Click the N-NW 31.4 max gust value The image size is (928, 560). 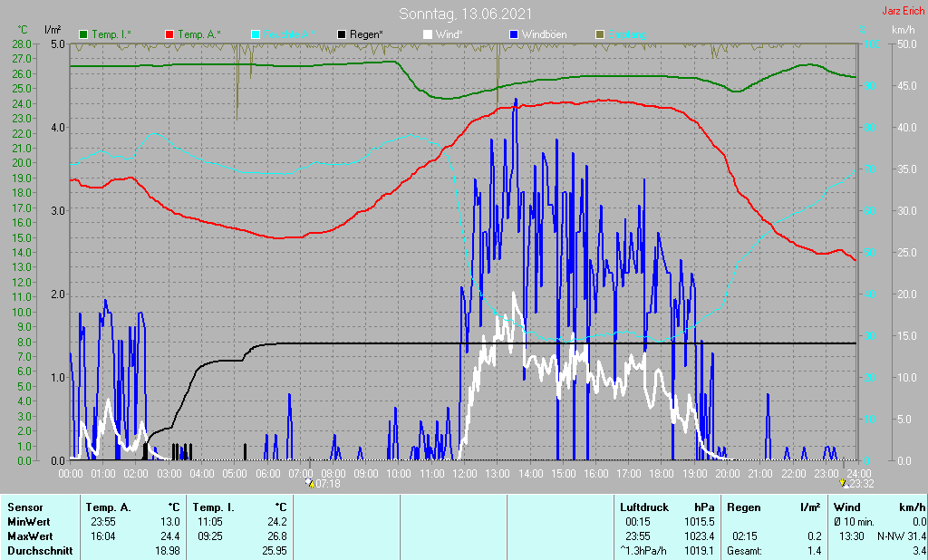tap(902, 536)
